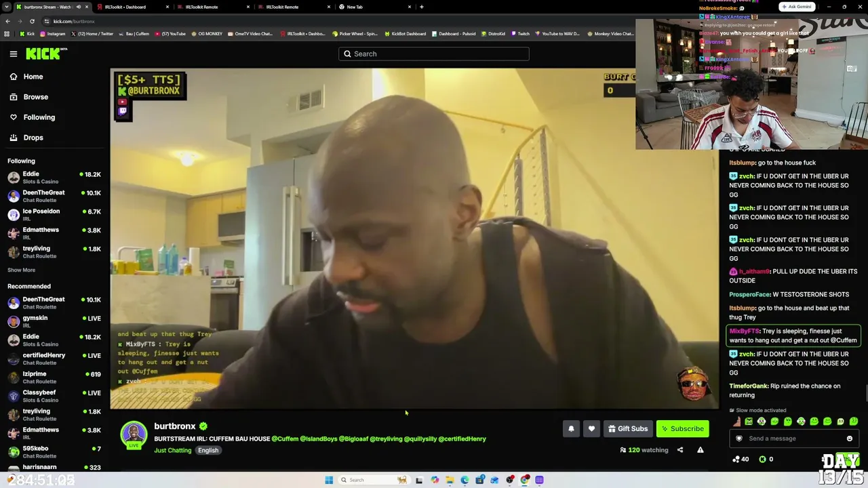This screenshot has width=868, height=488.
Task: Open DeenTheGreat channel in Following list
Action: (54, 196)
